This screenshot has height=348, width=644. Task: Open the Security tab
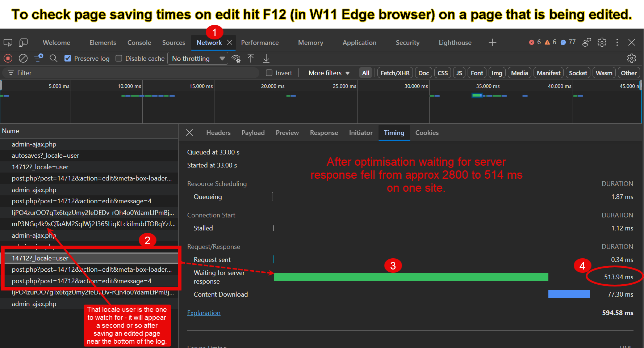coord(407,43)
